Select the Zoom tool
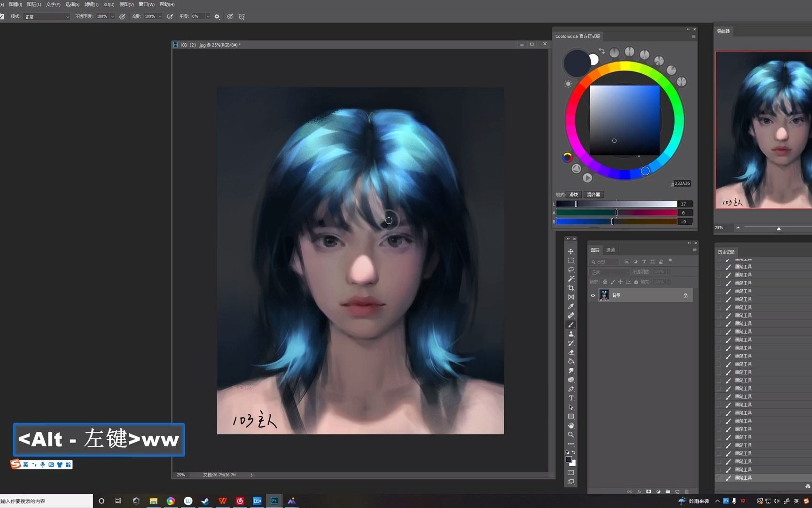The height and width of the screenshot is (508, 812). pos(571,435)
